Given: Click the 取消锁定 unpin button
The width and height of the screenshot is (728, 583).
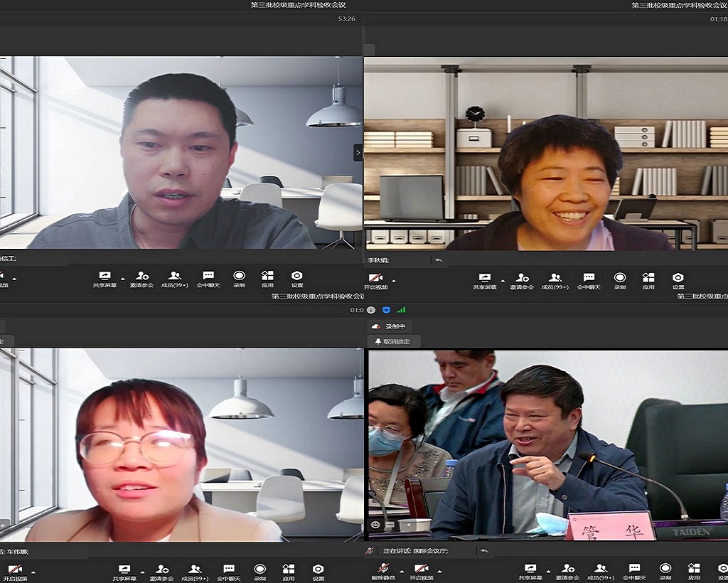Looking at the screenshot, I should 394,341.
